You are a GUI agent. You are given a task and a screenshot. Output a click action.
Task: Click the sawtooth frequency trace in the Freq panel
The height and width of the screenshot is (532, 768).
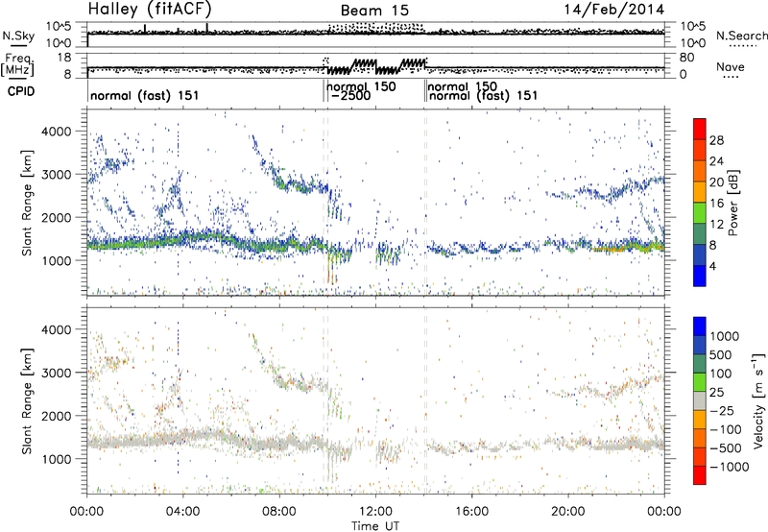pyautogui.click(x=375, y=66)
